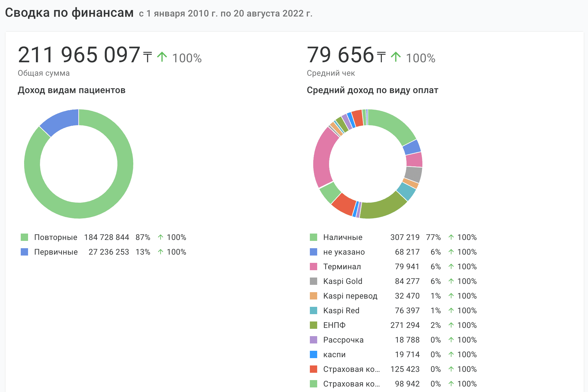Click the green Повторные legend swatch
The height and width of the screenshot is (392, 588).
tap(24, 237)
